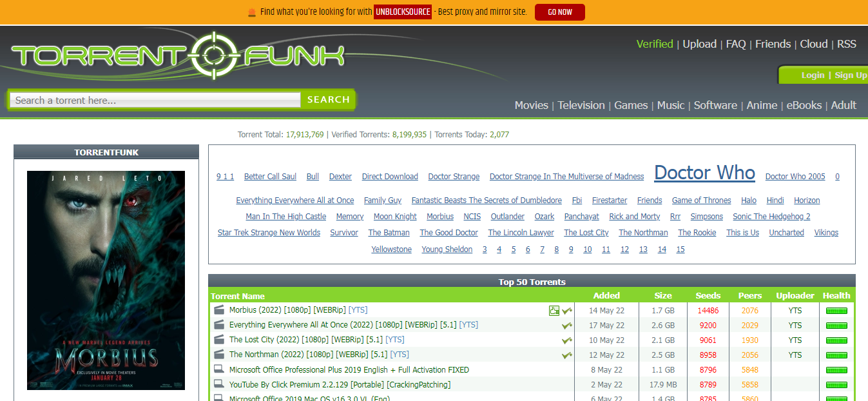
Task: Sort by the Peers column header
Action: click(749, 296)
